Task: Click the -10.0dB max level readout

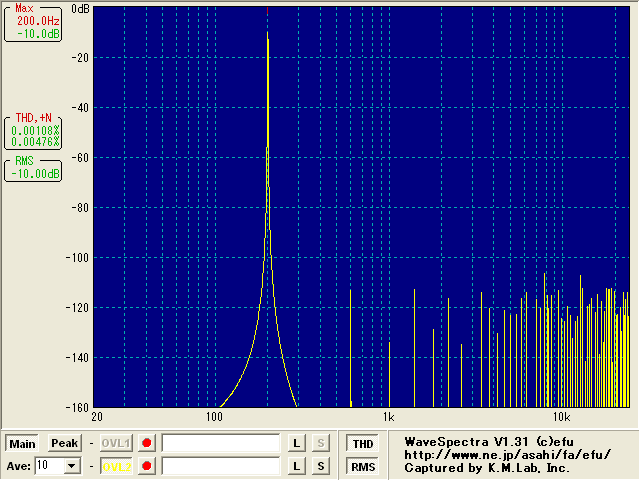Action: click(38, 34)
